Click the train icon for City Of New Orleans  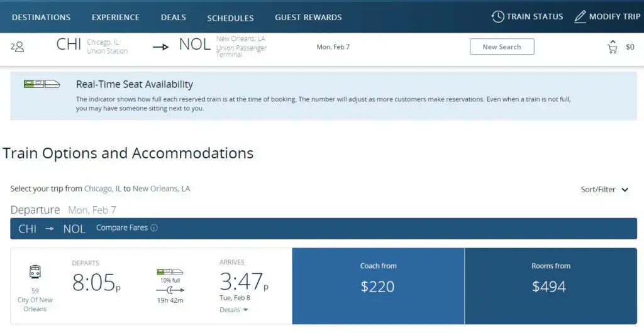[35, 272]
